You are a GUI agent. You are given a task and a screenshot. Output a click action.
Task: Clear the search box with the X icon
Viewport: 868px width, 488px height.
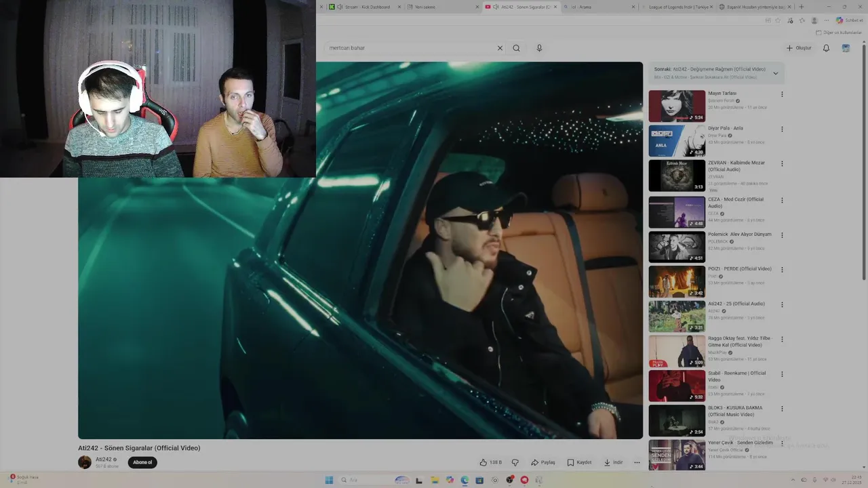coord(500,48)
